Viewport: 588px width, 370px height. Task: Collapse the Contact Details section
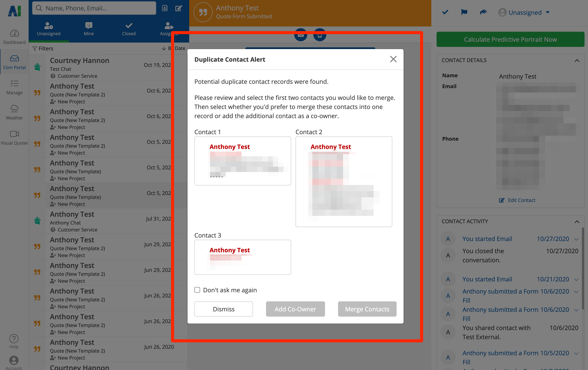click(577, 60)
